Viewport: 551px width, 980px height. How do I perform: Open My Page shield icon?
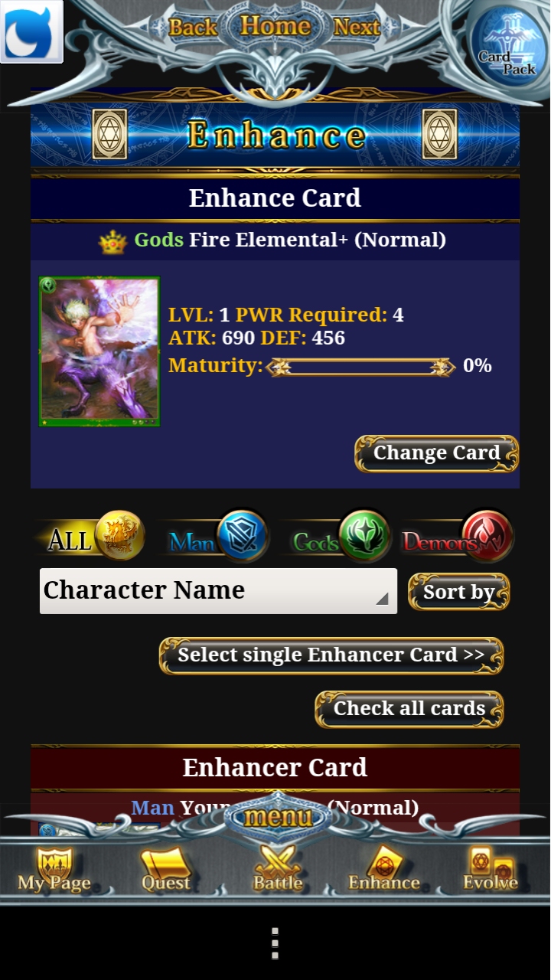pos(54,870)
